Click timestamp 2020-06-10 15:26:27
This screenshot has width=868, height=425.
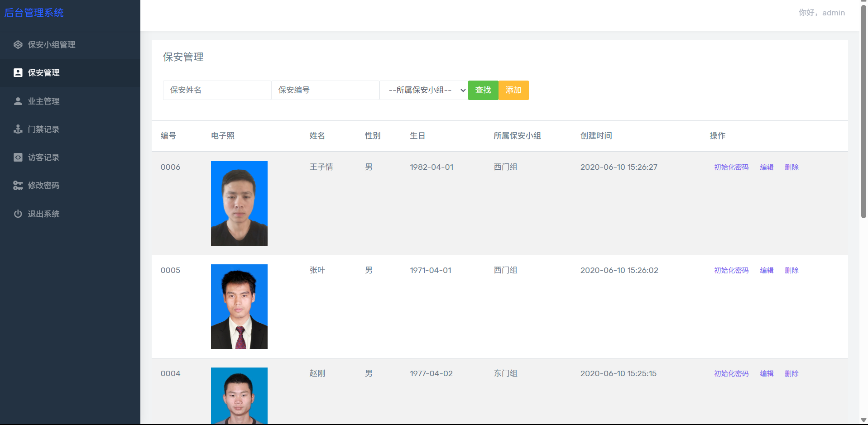coord(619,167)
